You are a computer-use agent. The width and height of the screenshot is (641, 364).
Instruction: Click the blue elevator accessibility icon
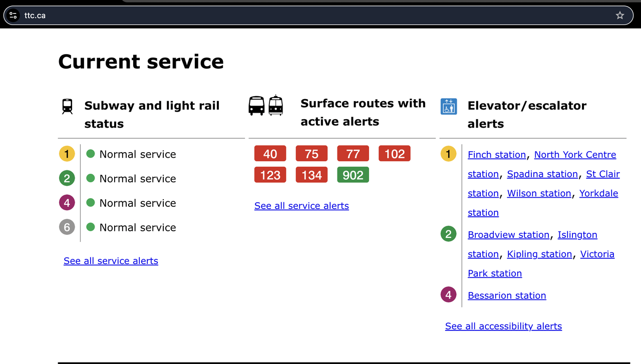tap(449, 106)
